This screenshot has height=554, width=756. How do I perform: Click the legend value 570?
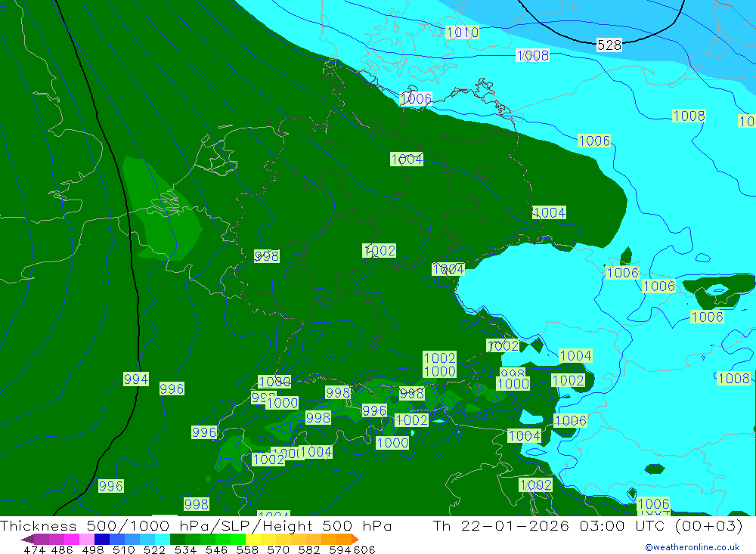click(x=278, y=549)
